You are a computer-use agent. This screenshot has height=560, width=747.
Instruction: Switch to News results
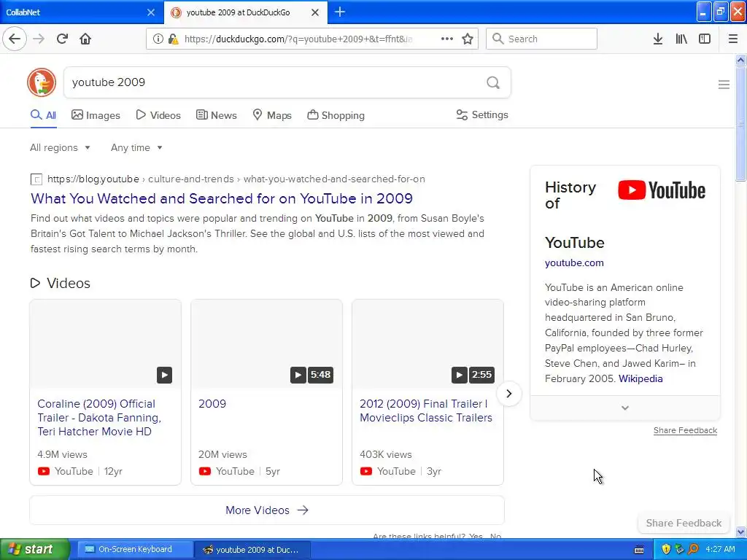point(216,115)
